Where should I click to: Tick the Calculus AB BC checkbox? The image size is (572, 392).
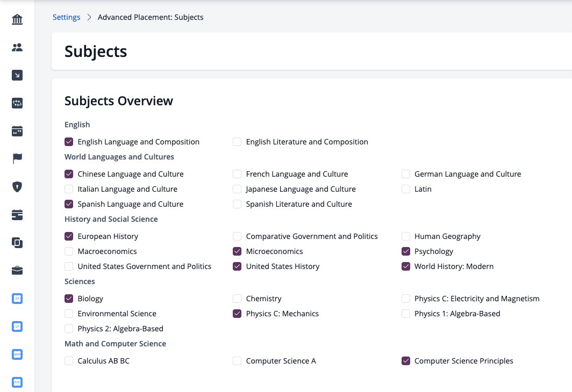(x=69, y=361)
